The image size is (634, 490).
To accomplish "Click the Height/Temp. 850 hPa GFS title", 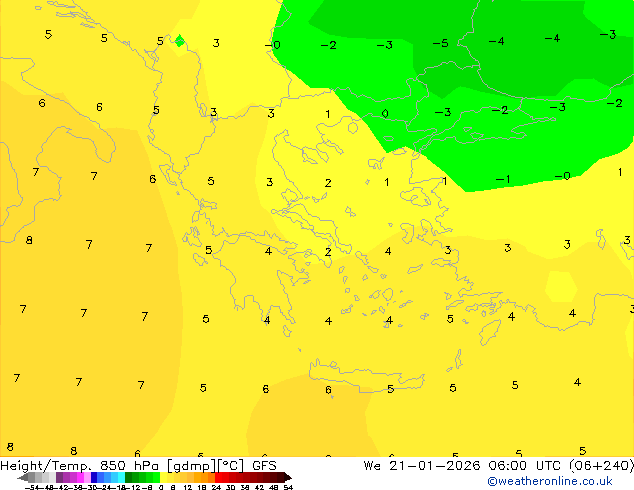I will point(138,466).
